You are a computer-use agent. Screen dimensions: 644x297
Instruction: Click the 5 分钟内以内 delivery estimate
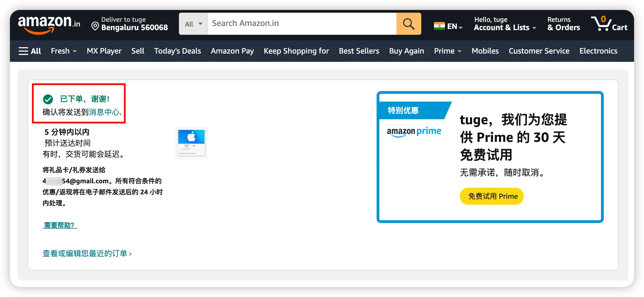67,132
